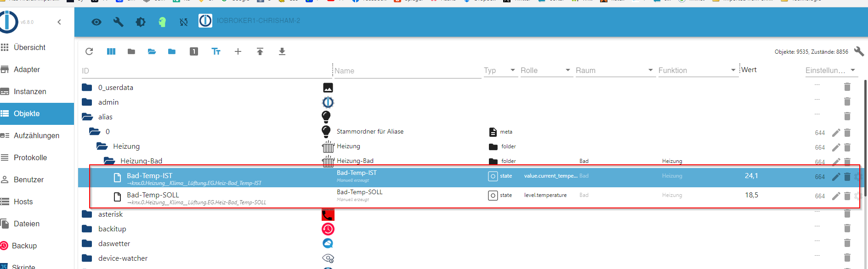The width and height of the screenshot is (868, 269).
Task: Toggle the light/dark theme icon
Action: click(x=141, y=22)
